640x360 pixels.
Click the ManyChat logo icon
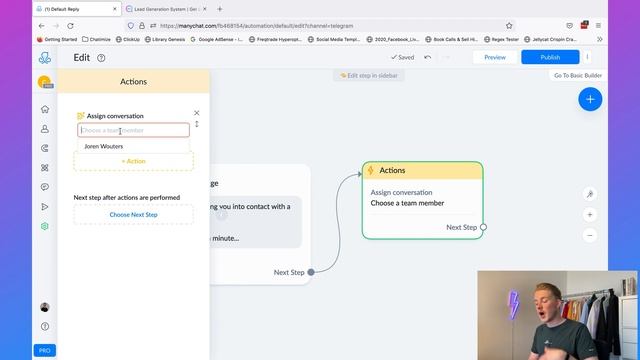pyautogui.click(x=44, y=58)
